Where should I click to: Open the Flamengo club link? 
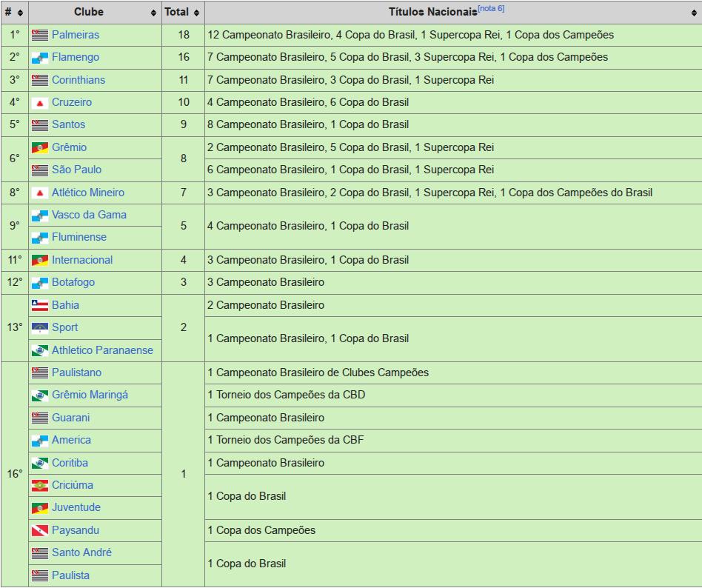pyautogui.click(x=76, y=57)
